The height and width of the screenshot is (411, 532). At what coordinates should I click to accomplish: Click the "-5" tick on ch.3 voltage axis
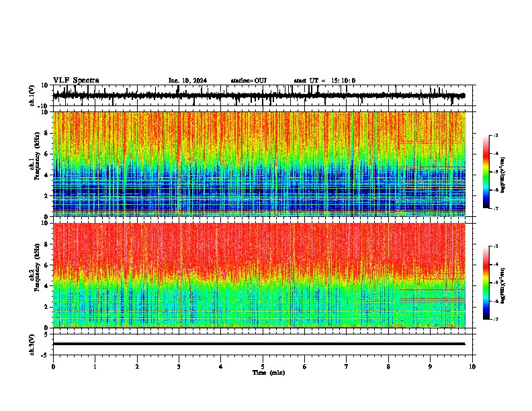[46, 355]
